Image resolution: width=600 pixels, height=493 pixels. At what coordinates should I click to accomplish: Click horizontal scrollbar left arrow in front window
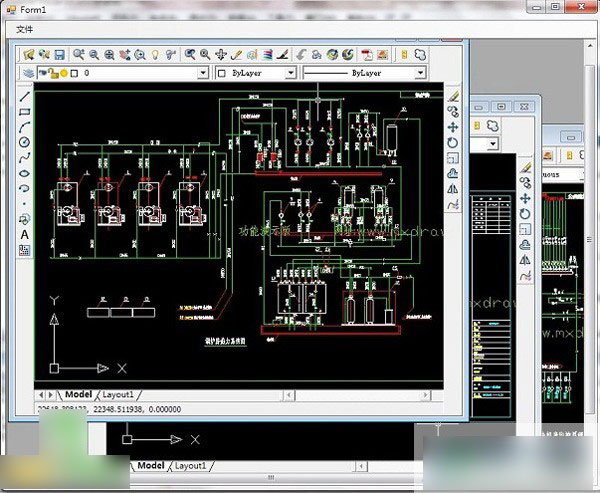[289, 395]
